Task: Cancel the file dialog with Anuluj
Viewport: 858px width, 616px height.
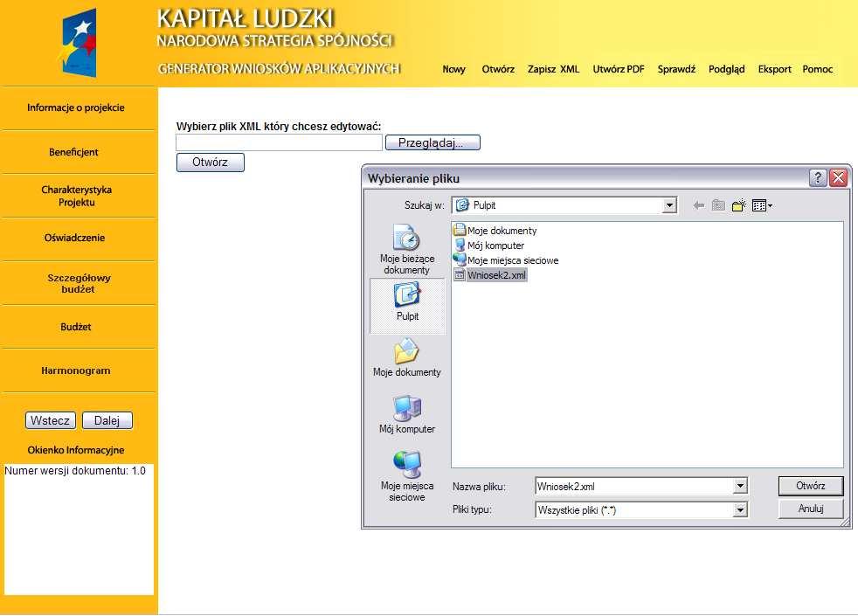Action: click(811, 509)
